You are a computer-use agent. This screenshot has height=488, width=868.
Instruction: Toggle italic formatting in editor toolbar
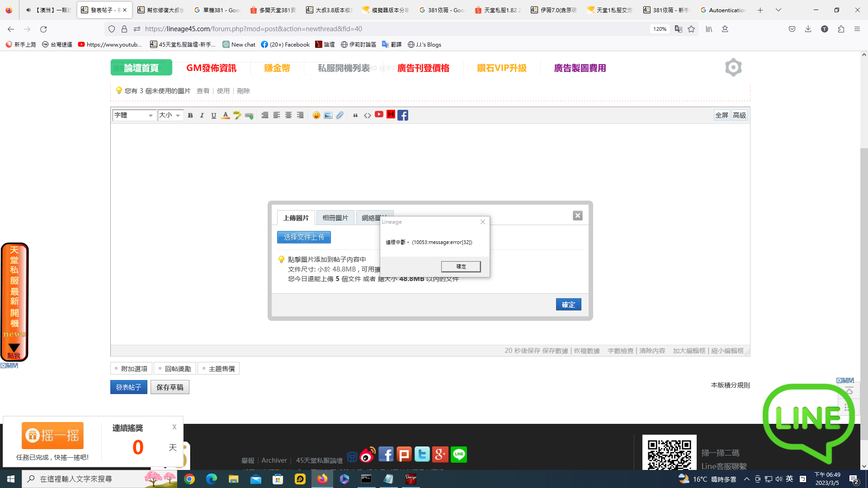202,115
